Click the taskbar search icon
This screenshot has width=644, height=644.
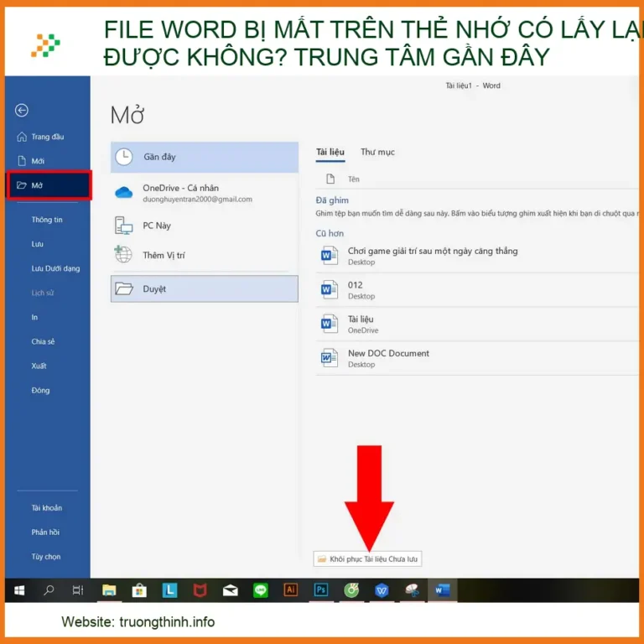click(49, 590)
